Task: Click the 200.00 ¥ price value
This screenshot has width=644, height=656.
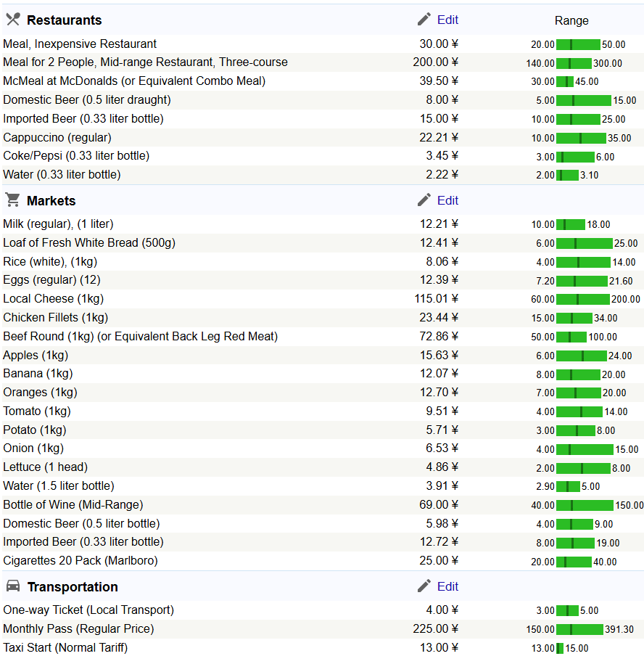Action: (435, 62)
